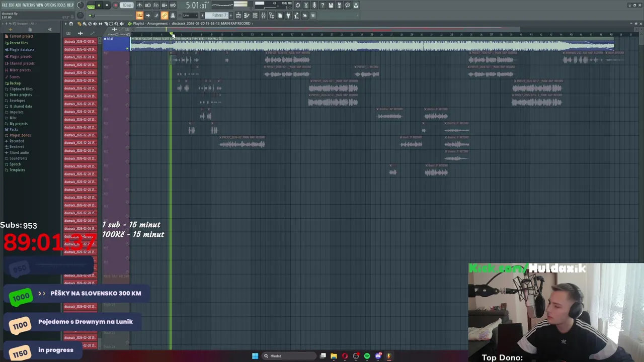Select the Playback speaker tool in playlist toolbar

(x=122, y=24)
